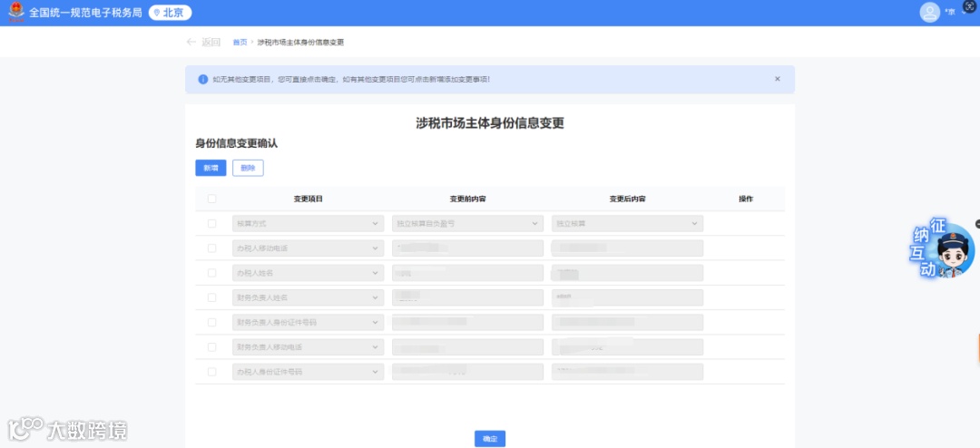Click the before-content field for 办税人姓名
The width and height of the screenshot is (980, 448).
tap(467, 273)
